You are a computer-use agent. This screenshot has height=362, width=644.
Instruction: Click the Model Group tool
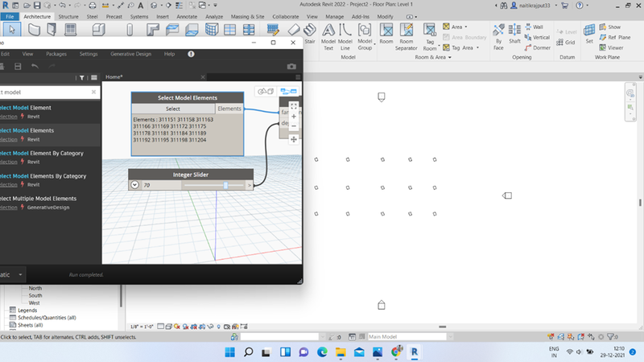click(365, 37)
